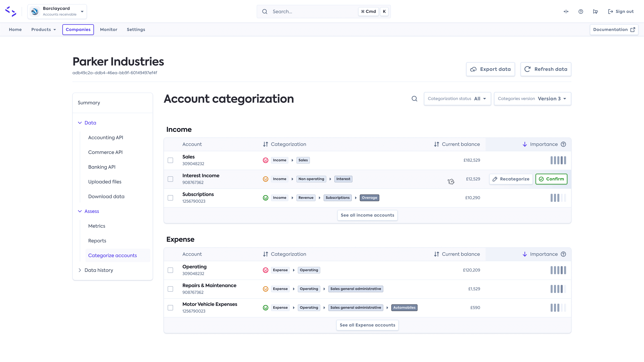Click Importance bars for Operating expense
Screen dimensions: 644x362
(x=558, y=270)
